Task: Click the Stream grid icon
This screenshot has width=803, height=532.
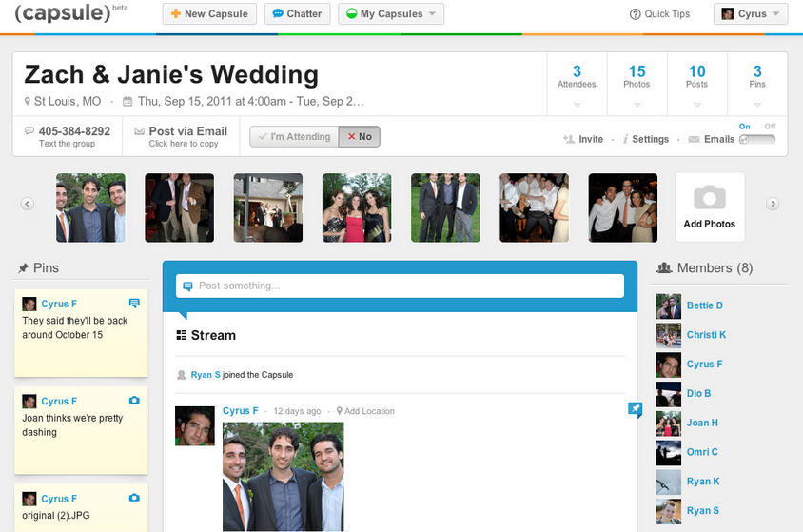Action: [182, 335]
